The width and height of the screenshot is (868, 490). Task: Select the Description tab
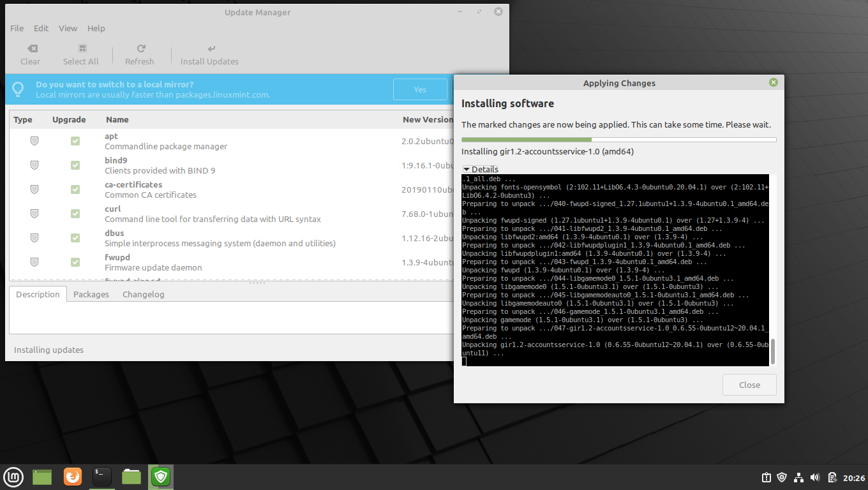(x=38, y=294)
